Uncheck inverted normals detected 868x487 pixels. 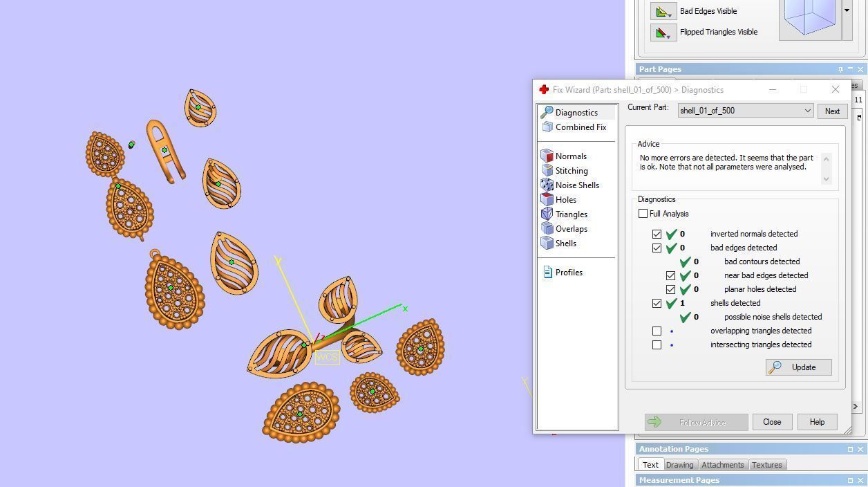[x=657, y=234]
